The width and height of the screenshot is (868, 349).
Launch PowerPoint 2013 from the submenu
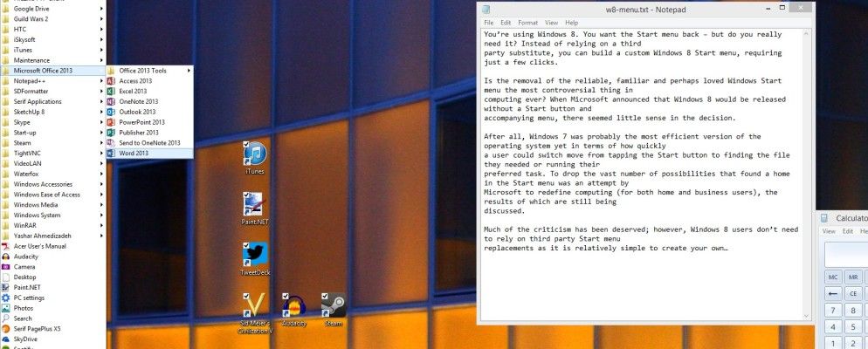click(149, 122)
